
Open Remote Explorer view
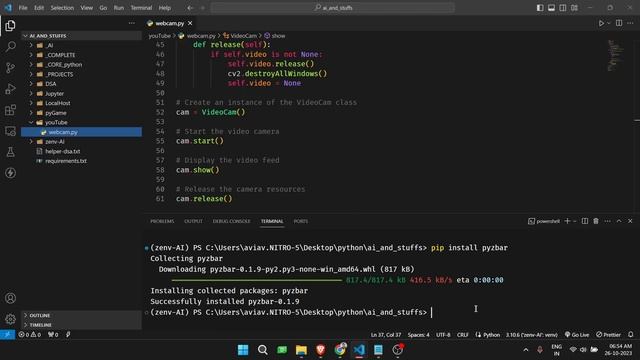pos(10,131)
